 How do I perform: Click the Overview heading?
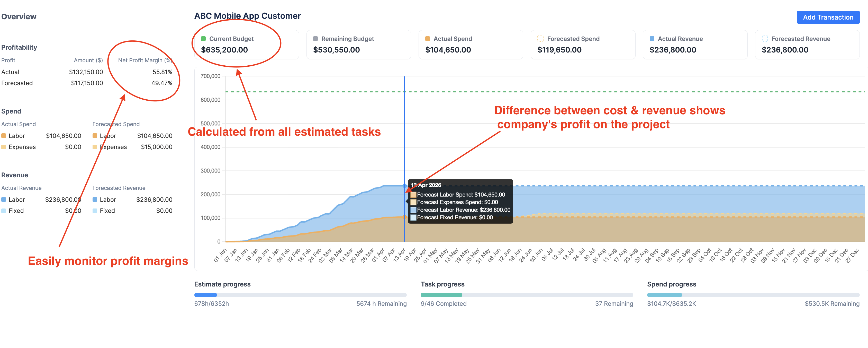(x=19, y=16)
